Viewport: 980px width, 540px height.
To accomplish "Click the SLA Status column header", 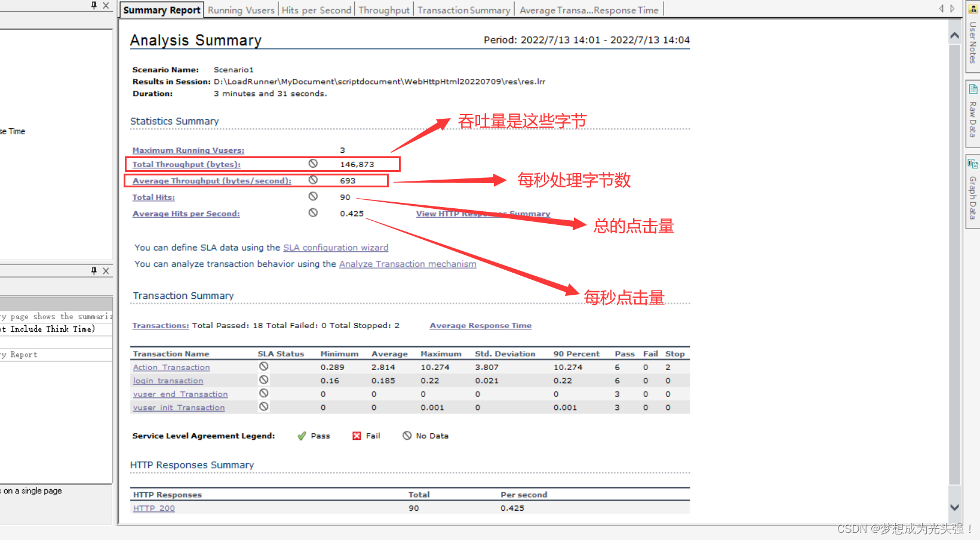I will [281, 354].
